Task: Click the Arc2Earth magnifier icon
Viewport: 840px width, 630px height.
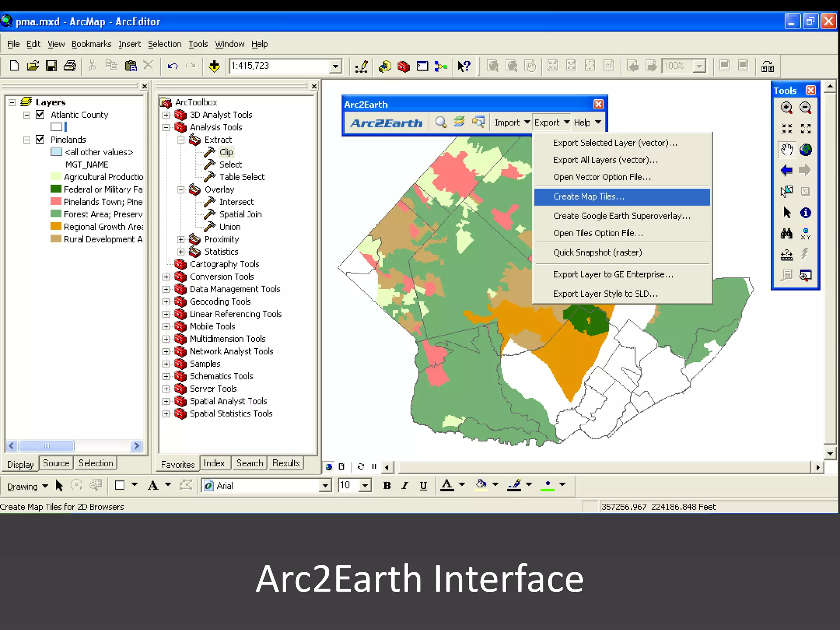Action: click(x=441, y=122)
